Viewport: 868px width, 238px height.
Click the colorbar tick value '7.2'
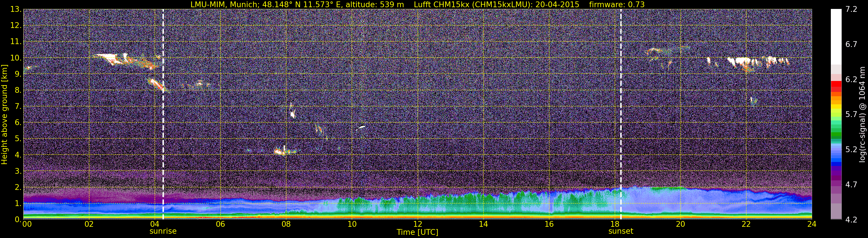pyautogui.click(x=851, y=10)
